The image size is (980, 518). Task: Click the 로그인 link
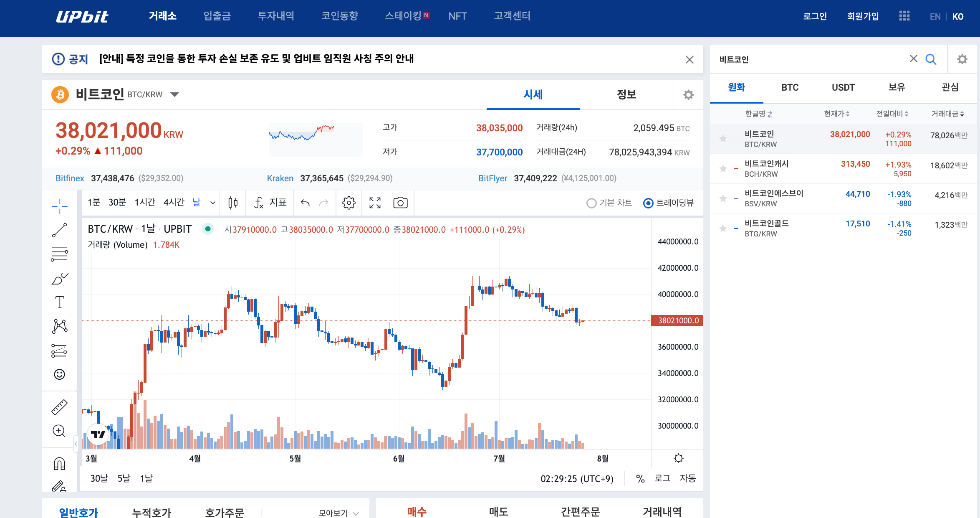pyautogui.click(x=815, y=16)
